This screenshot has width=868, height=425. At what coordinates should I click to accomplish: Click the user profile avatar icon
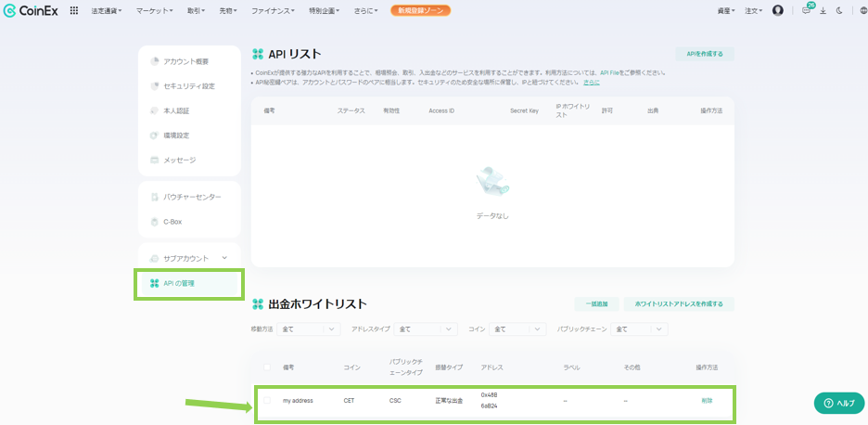(777, 10)
